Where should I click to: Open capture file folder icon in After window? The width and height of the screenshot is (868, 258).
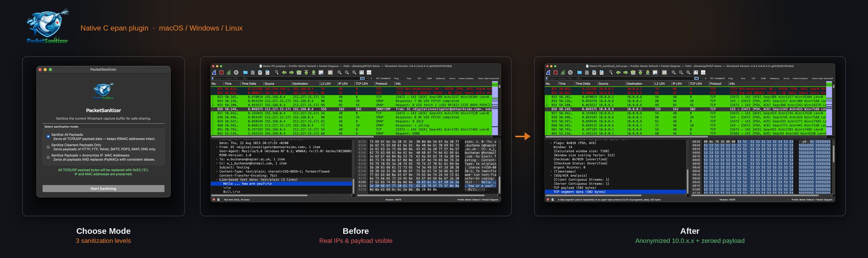tap(580, 72)
